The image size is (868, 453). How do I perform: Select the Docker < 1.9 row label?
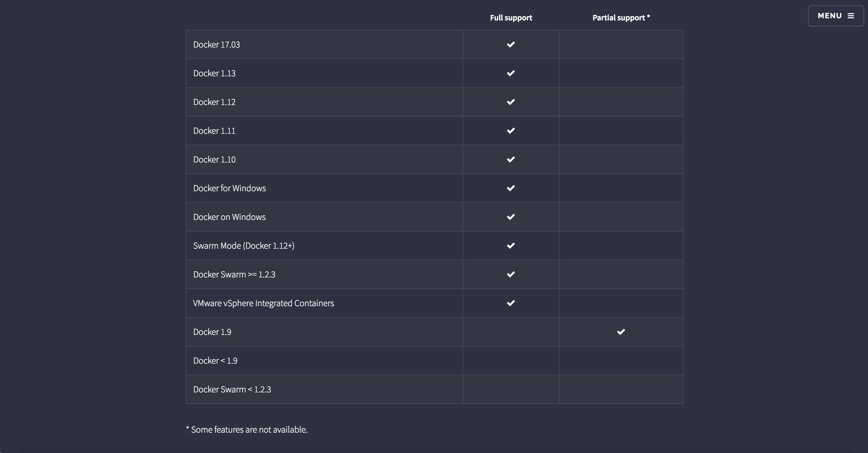pyautogui.click(x=215, y=361)
